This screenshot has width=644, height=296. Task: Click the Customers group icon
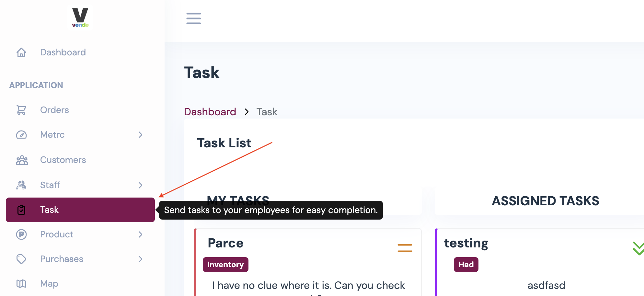point(21,160)
